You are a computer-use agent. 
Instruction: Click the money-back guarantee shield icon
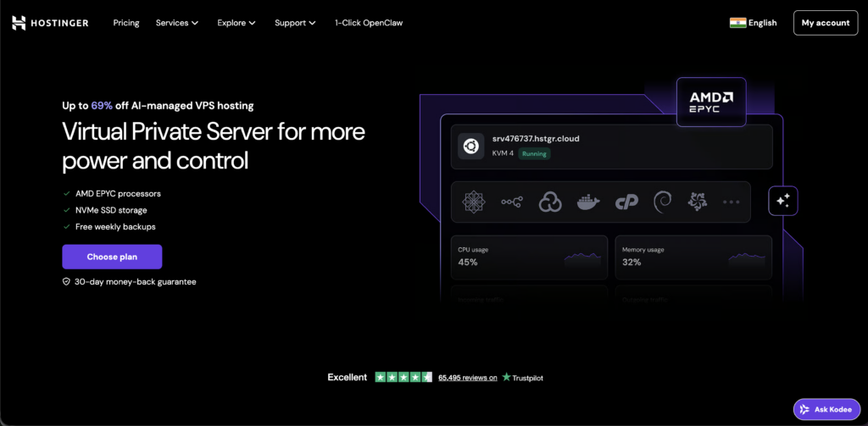pyautogui.click(x=66, y=282)
